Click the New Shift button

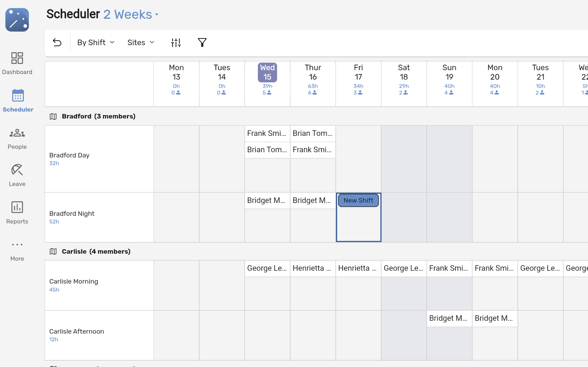coord(358,201)
